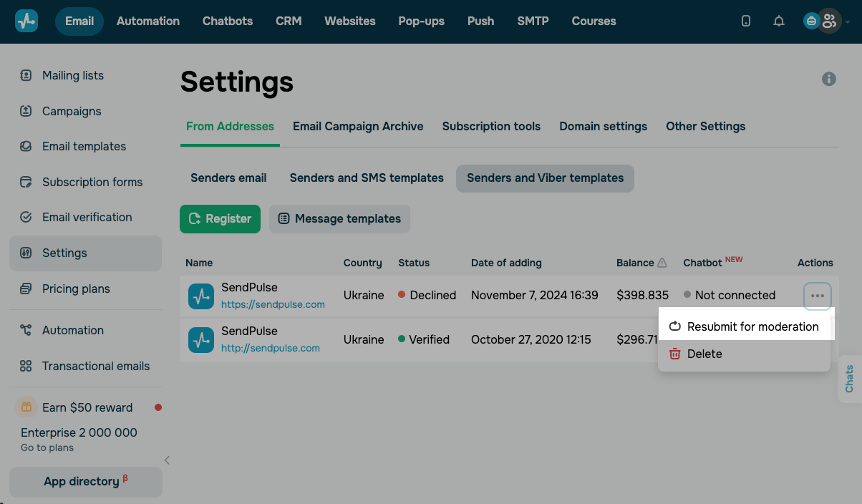Screen dimensions: 862x504
Task: Open CRM in top navigation
Action: point(289,21)
